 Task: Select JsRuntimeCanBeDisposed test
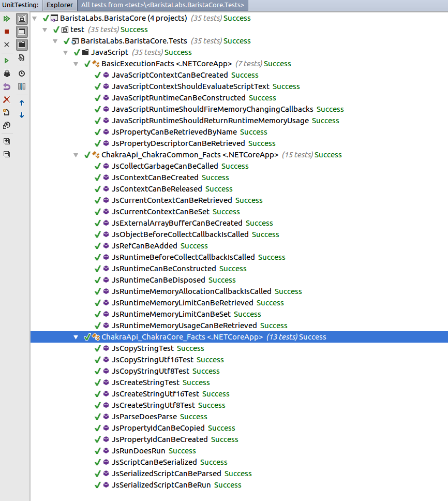click(158, 280)
